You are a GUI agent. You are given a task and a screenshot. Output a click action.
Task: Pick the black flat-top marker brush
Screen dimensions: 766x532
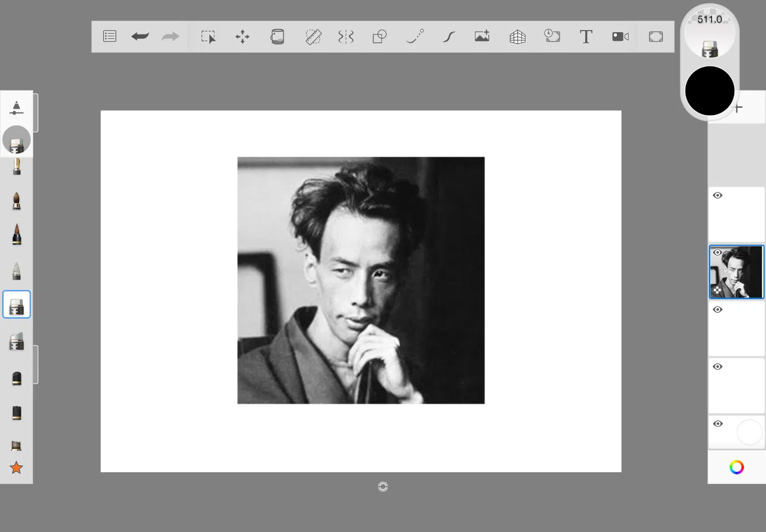pyautogui.click(x=17, y=413)
